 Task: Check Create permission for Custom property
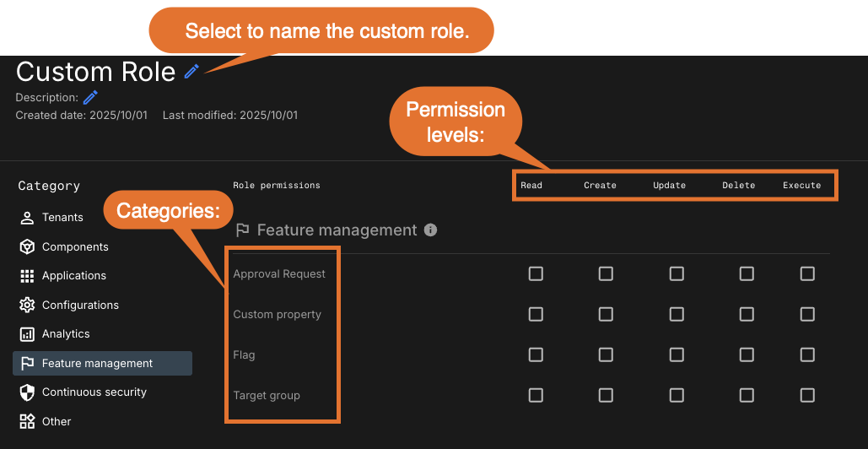coord(606,314)
